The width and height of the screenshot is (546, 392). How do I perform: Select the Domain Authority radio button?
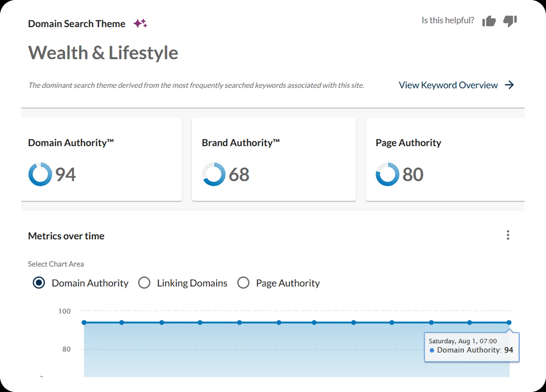(x=39, y=283)
